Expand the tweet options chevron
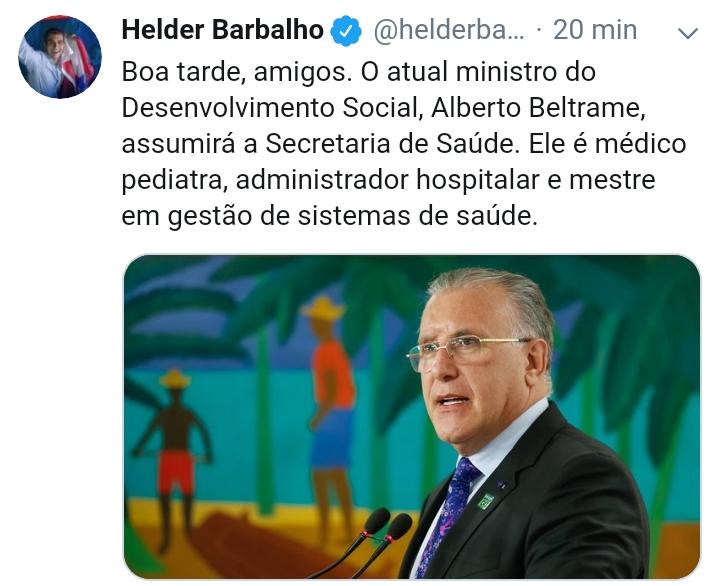 pos(688,34)
